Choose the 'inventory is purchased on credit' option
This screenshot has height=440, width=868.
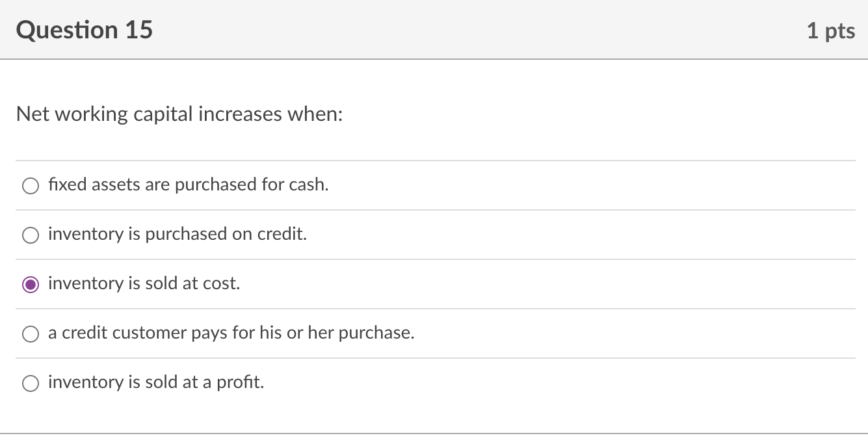point(30,235)
